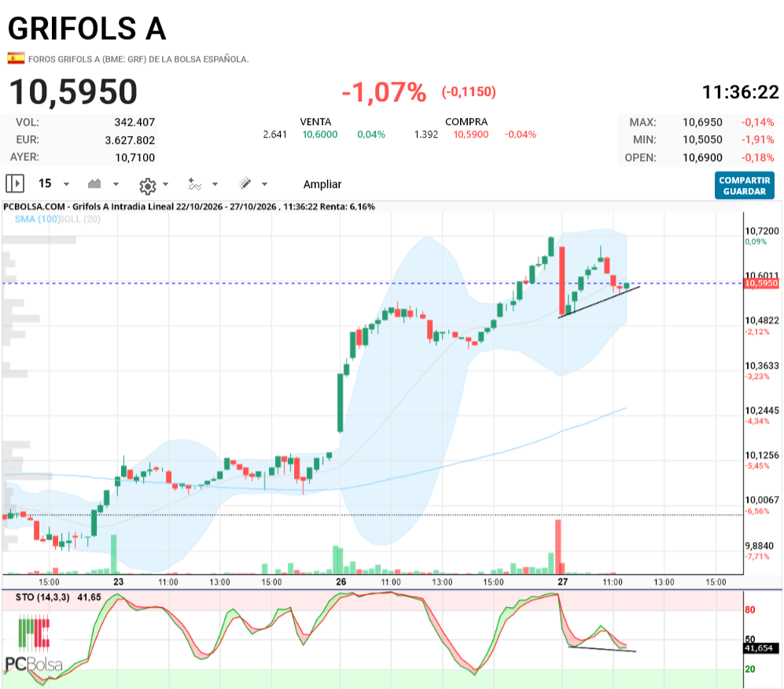Open the indicators dropdown arrow
Viewport: 784px width, 689px height.
point(215,184)
